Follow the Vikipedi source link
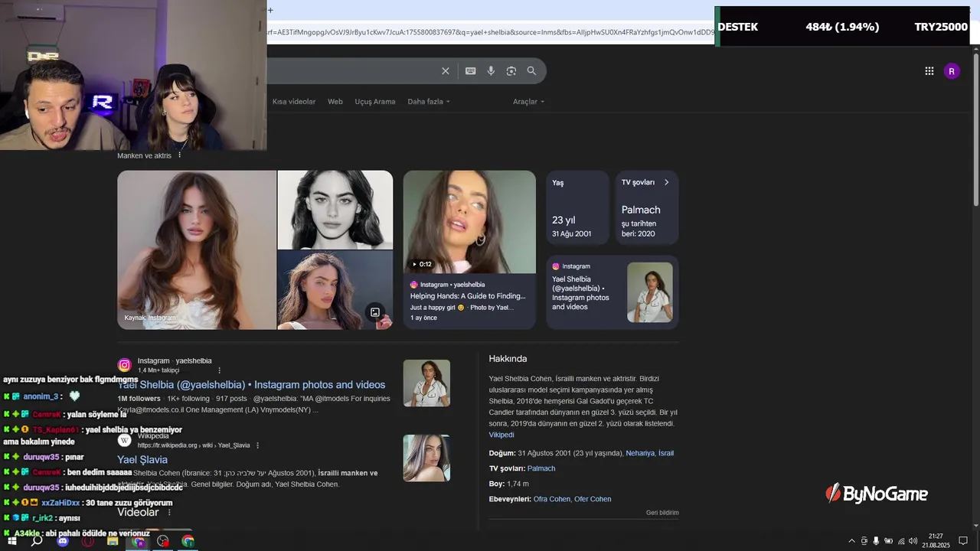This screenshot has height=551, width=980. [501, 435]
